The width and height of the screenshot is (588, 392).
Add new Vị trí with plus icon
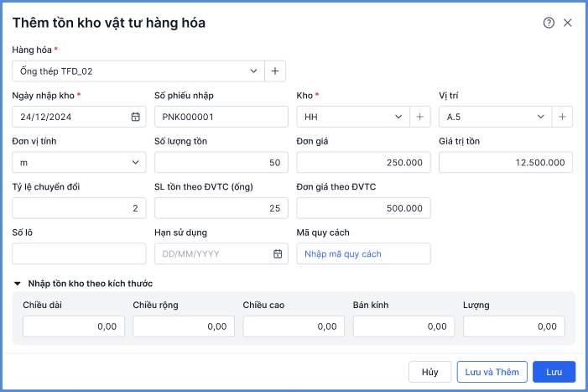[x=562, y=117]
